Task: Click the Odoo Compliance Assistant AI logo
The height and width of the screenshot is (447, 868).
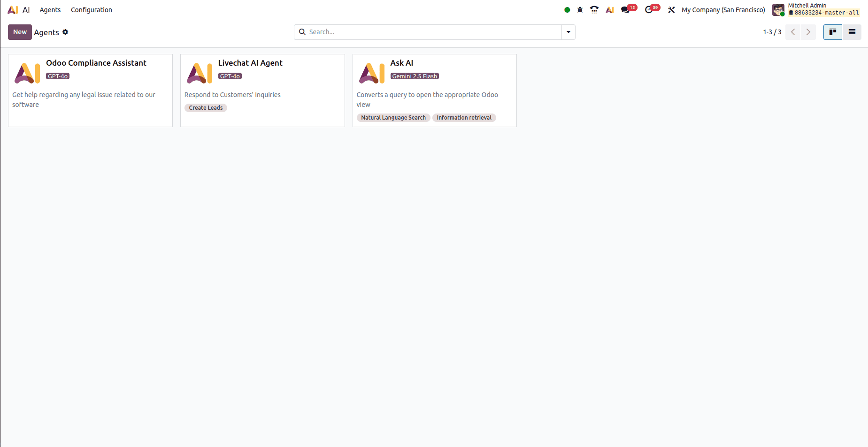Action: tap(27, 73)
